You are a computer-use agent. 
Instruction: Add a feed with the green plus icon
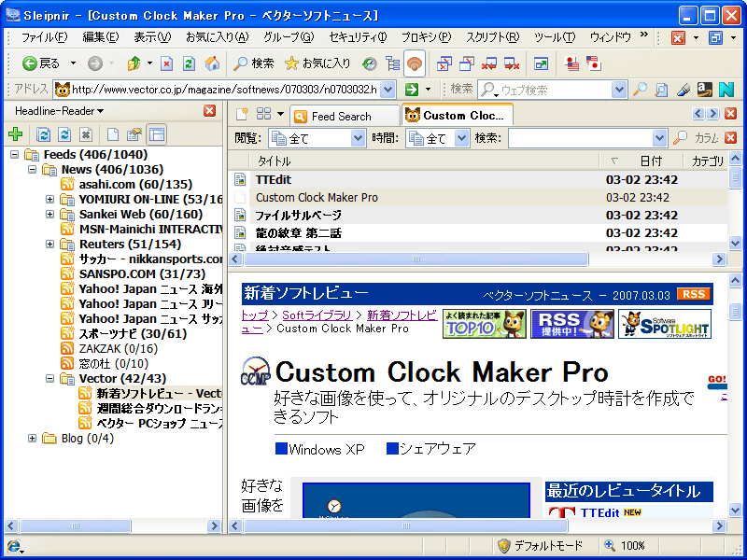click(16, 134)
